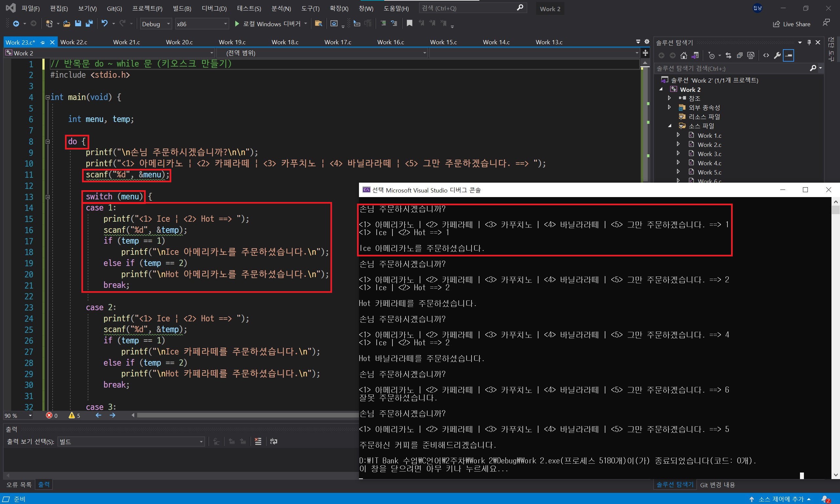This screenshot has width=840, height=504.
Task: Click the Live Share button
Action: coord(792,24)
